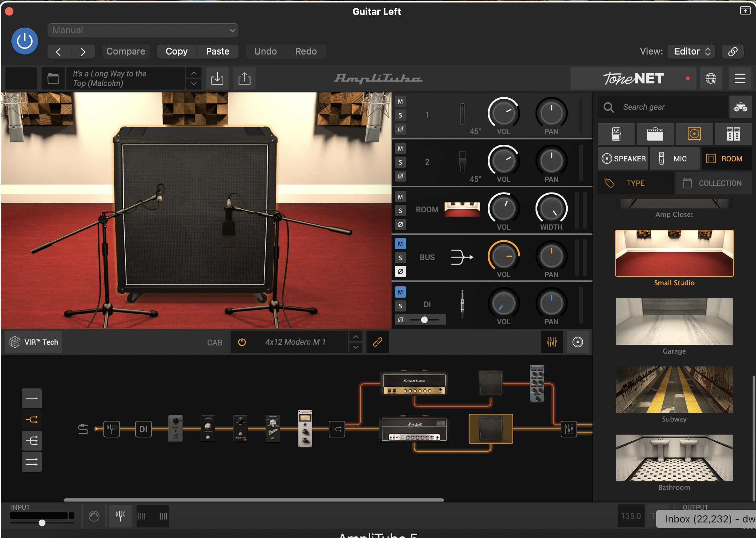Open the Custom Shop cart icon
Image resolution: width=756 pixels, height=538 pixels.
tap(740, 107)
